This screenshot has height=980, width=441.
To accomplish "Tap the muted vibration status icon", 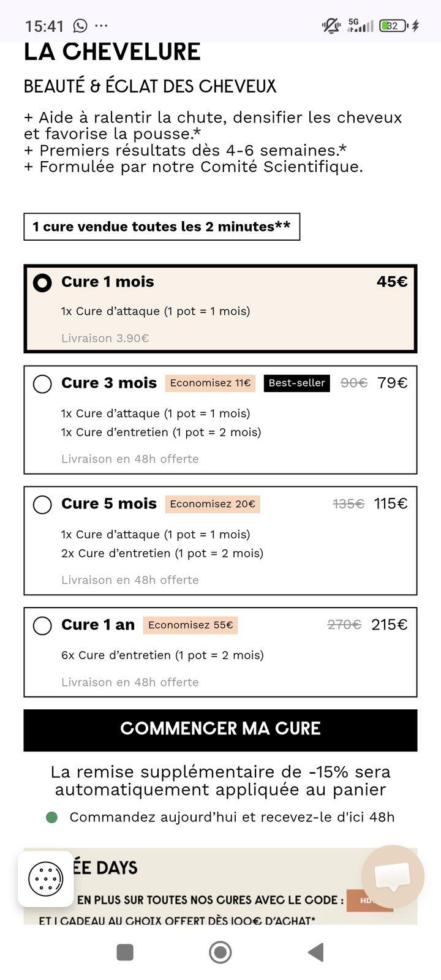I will 331,26.
